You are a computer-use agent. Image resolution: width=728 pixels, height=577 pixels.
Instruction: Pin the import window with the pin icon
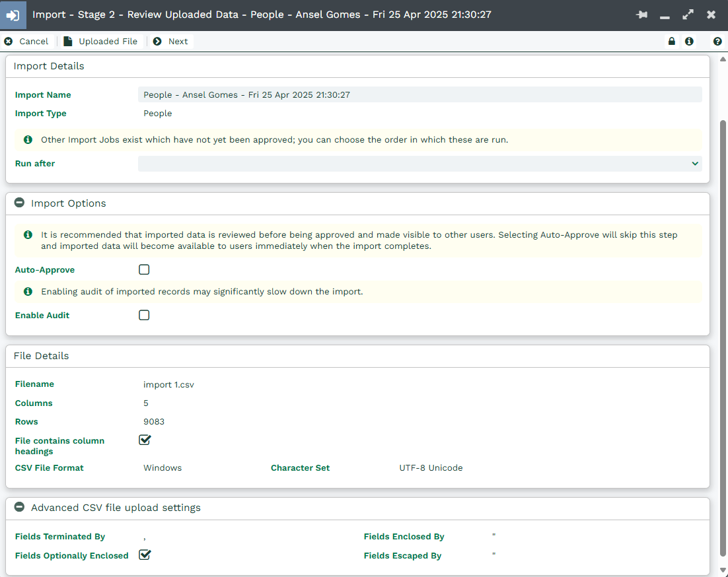(x=641, y=15)
